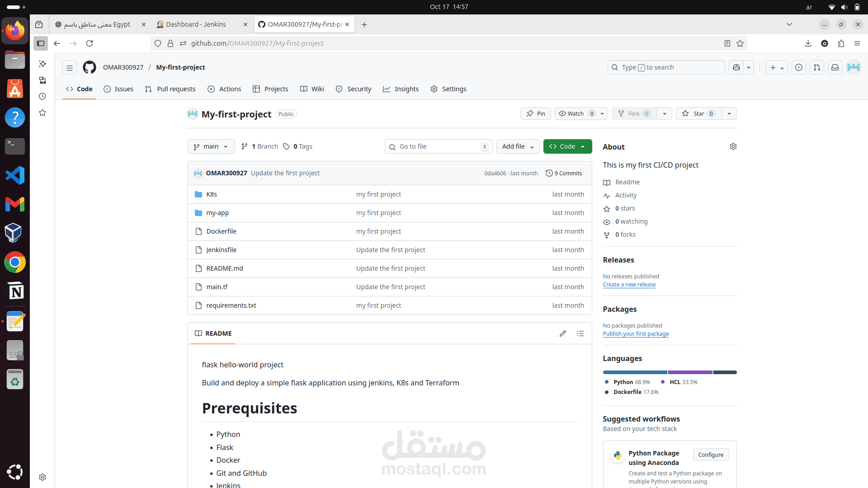
Task: Open the Pull requests shortcut icon in the header
Action: (817, 67)
